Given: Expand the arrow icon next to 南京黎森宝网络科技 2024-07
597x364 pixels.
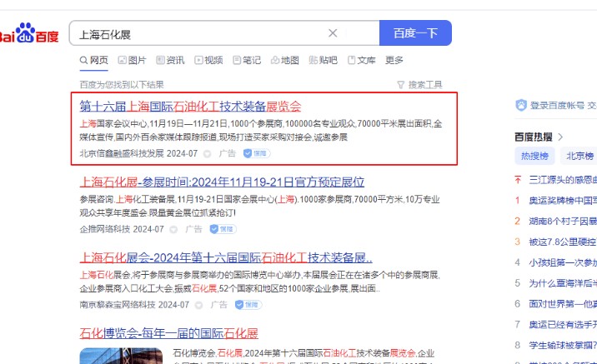Looking at the screenshot, I should (x=198, y=305).
